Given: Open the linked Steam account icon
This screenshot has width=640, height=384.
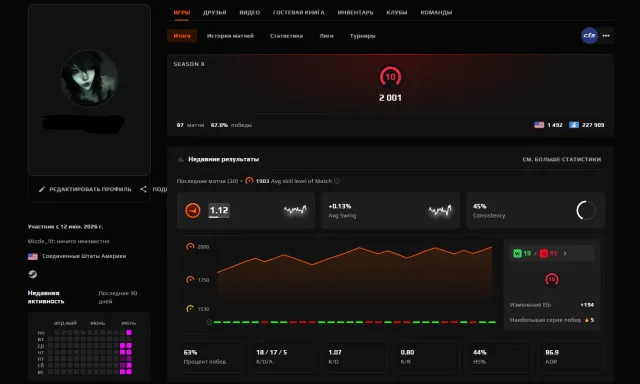Looking at the screenshot, I should (x=33, y=274).
